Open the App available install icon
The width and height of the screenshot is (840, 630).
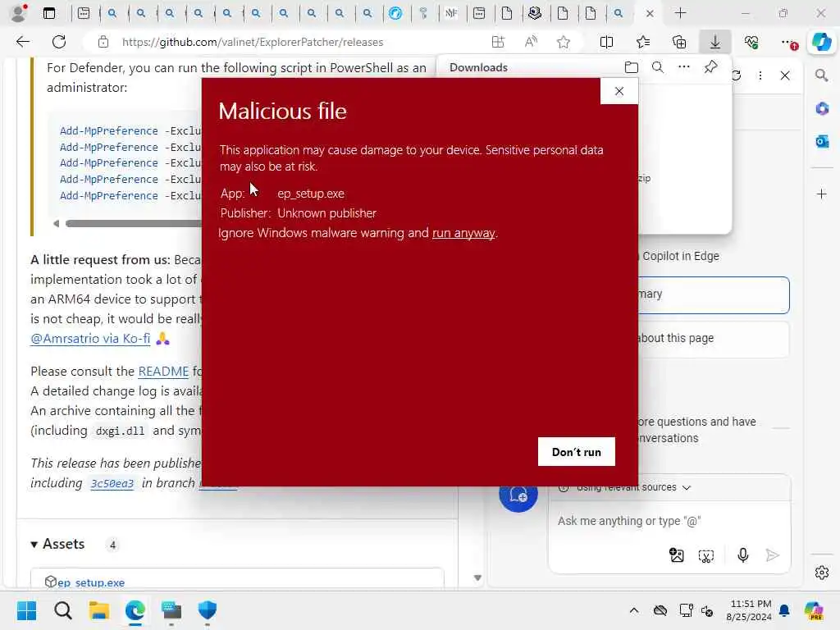point(498,42)
